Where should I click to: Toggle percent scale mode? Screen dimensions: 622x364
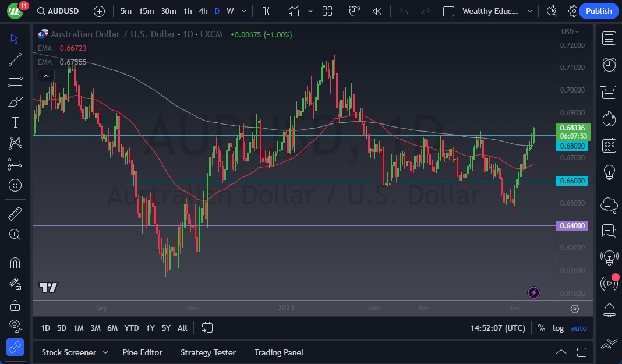pyautogui.click(x=541, y=328)
